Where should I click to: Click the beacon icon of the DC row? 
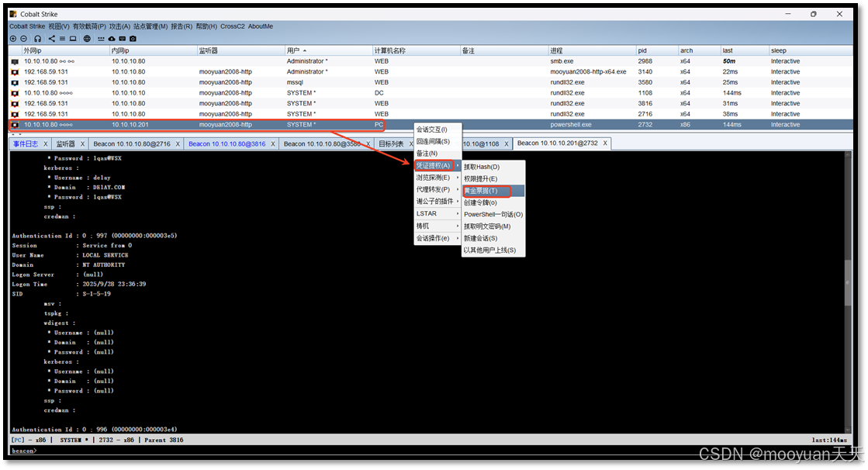coord(15,93)
